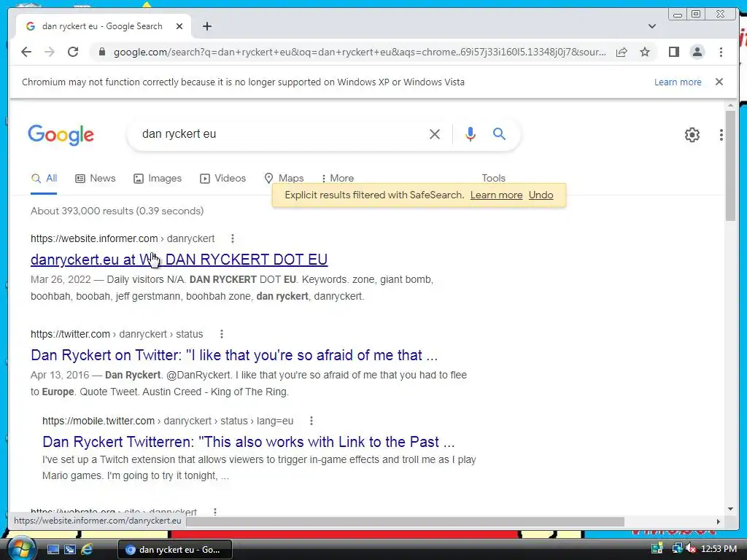The width and height of the screenshot is (747, 560).
Task: Open Dan Ryckert on Twitter result
Action: [x=234, y=355]
